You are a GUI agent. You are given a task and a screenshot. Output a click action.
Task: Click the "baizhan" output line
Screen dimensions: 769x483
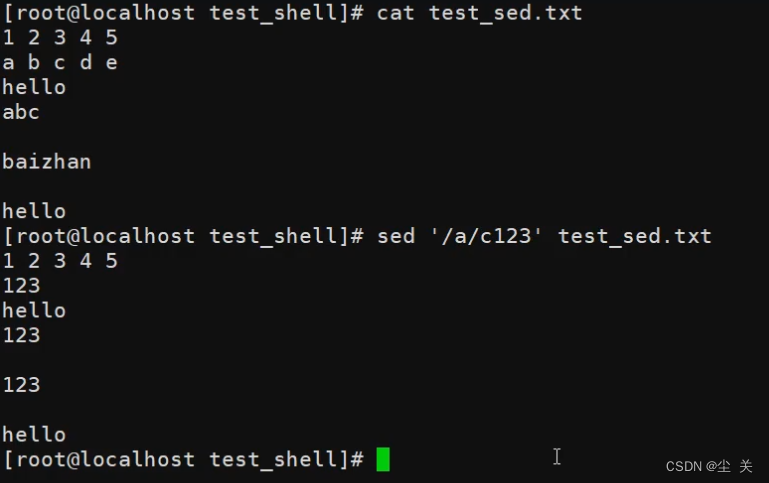(46, 161)
